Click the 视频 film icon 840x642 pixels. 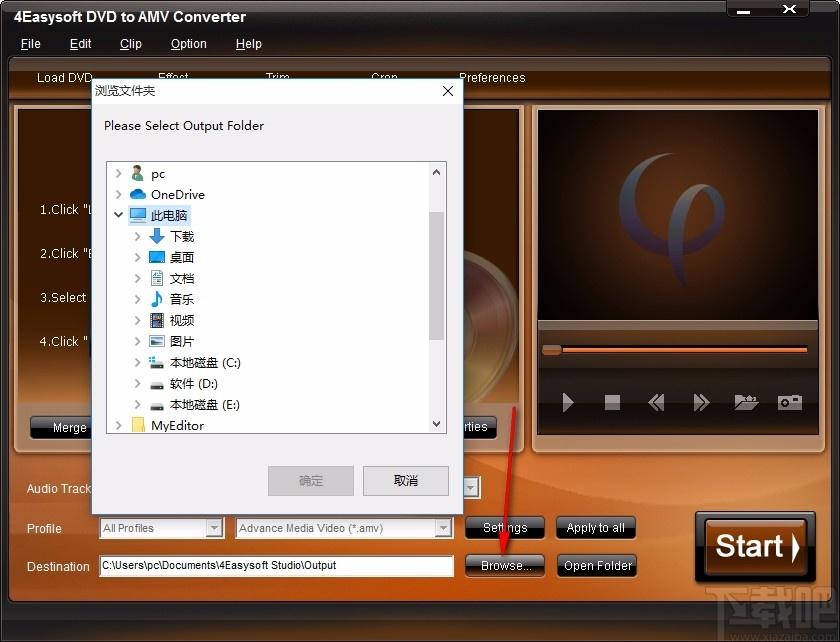[x=157, y=320]
